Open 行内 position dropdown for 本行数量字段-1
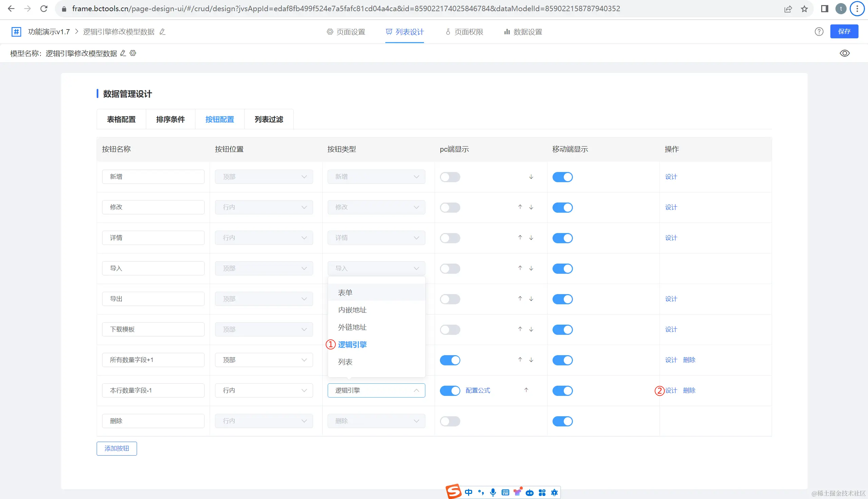 click(x=264, y=390)
